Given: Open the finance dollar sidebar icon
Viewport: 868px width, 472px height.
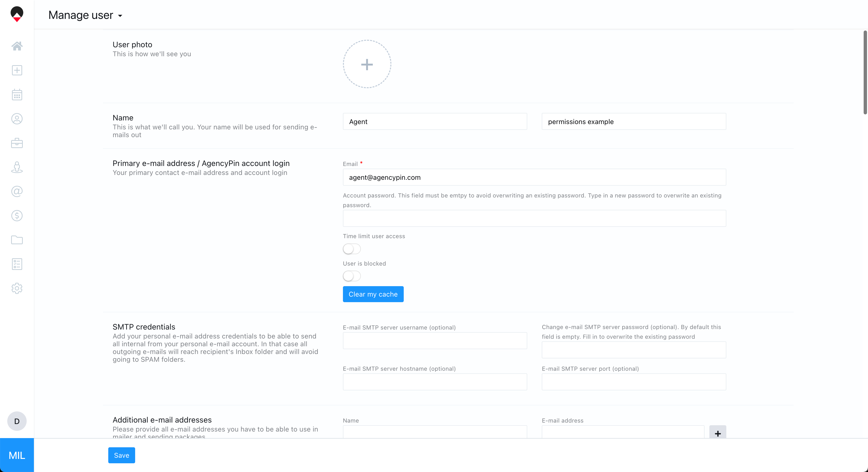Looking at the screenshot, I should coord(17,216).
